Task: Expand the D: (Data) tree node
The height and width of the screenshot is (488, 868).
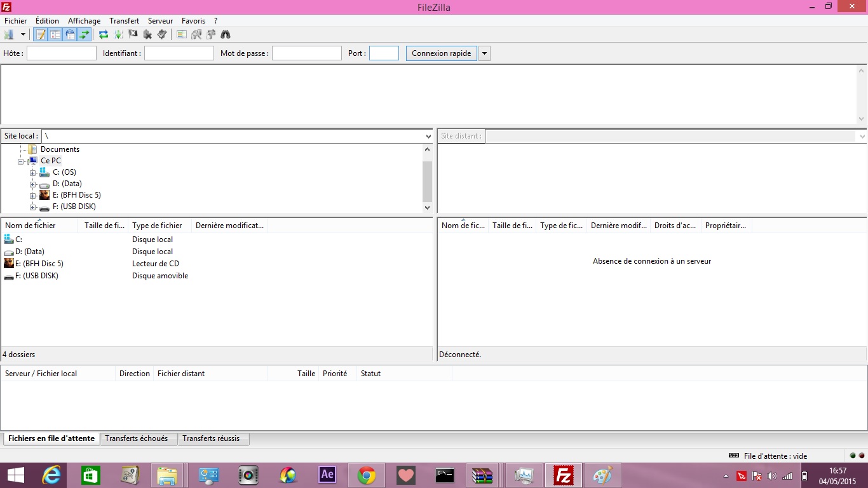Action: [x=33, y=184]
